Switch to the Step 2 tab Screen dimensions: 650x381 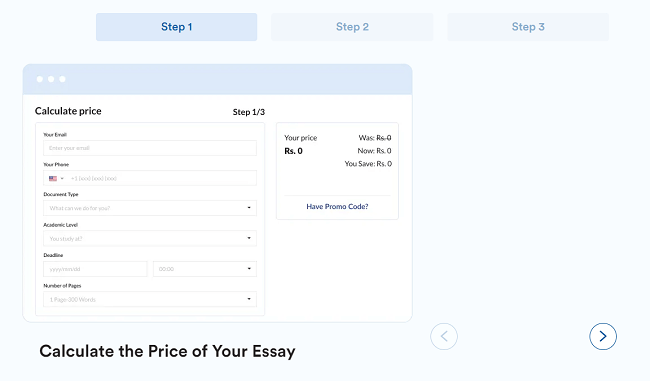352,27
